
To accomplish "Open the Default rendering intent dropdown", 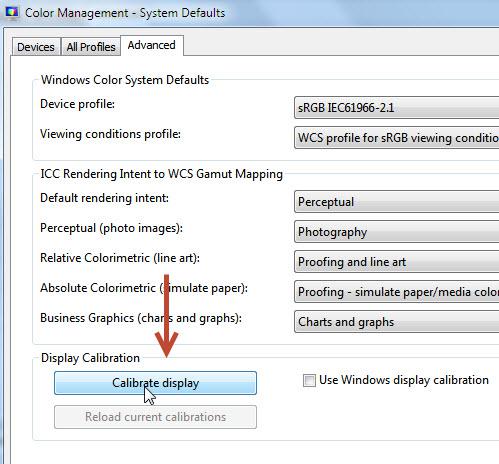I will tap(396, 202).
